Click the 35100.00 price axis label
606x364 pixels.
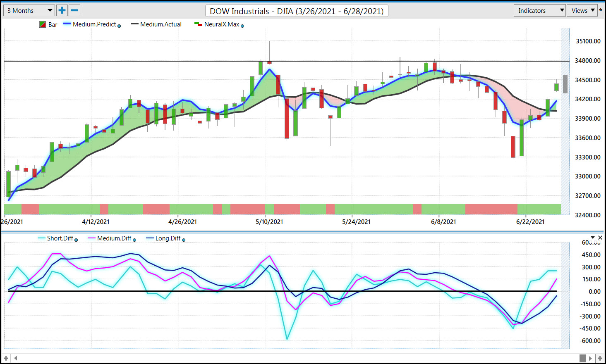point(588,41)
